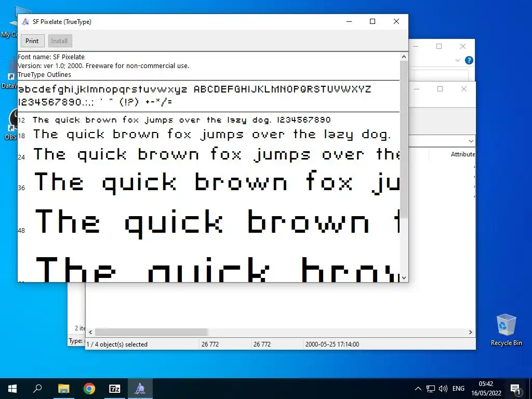The height and width of the screenshot is (399, 532).
Task: Click the '1 / 4 object(s) selected' status text
Action: tap(117, 344)
